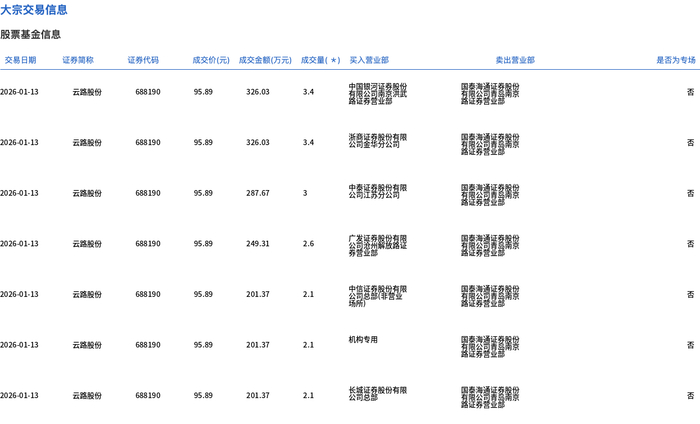700x424 pixels.
Task: Click 688190 code in 浙商证券 row
Action: point(148,142)
